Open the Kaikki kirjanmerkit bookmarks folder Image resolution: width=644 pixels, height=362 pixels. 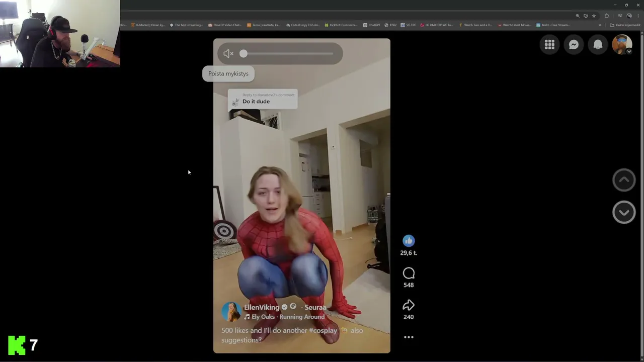(x=625, y=25)
